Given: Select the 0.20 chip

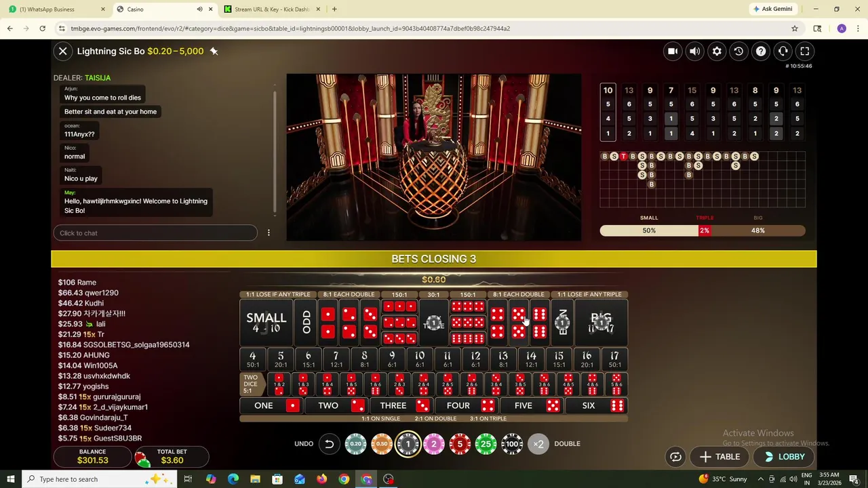Looking at the screenshot, I should point(355,444).
